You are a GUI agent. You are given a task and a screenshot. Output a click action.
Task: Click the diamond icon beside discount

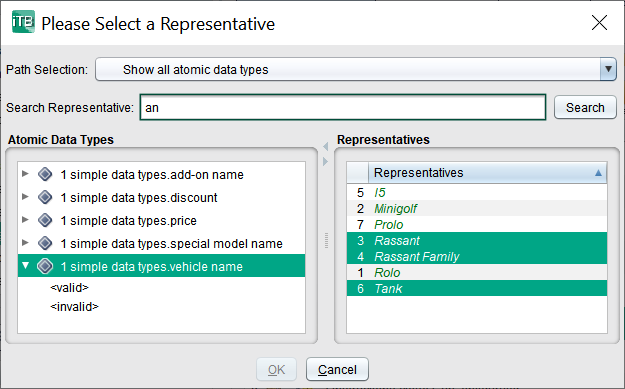(x=45, y=197)
